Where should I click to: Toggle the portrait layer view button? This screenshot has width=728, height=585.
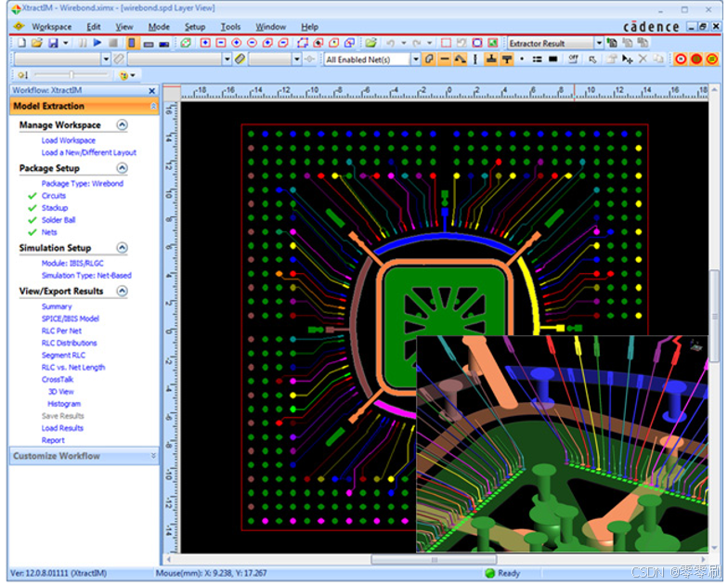point(132,43)
